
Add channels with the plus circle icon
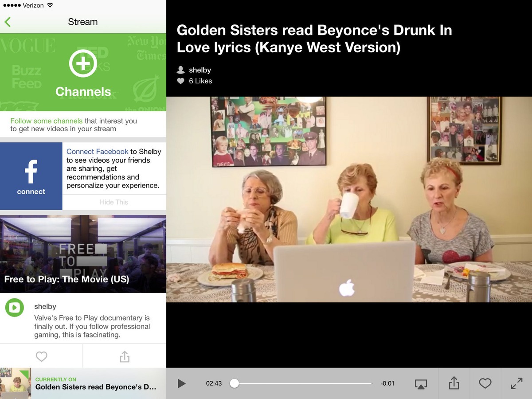[83, 63]
